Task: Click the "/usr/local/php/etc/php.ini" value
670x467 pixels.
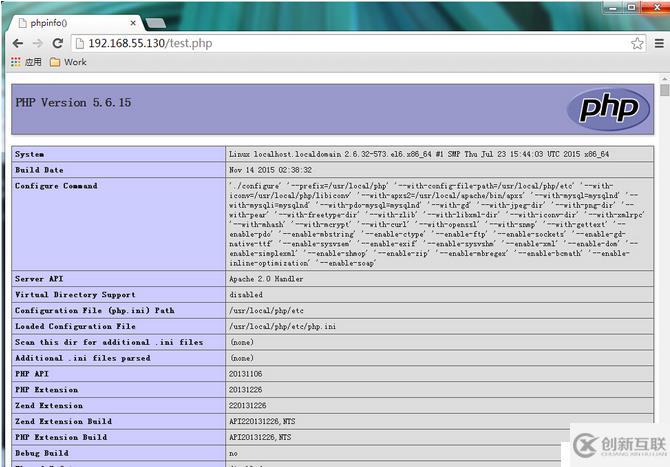Action: point(282,326)
